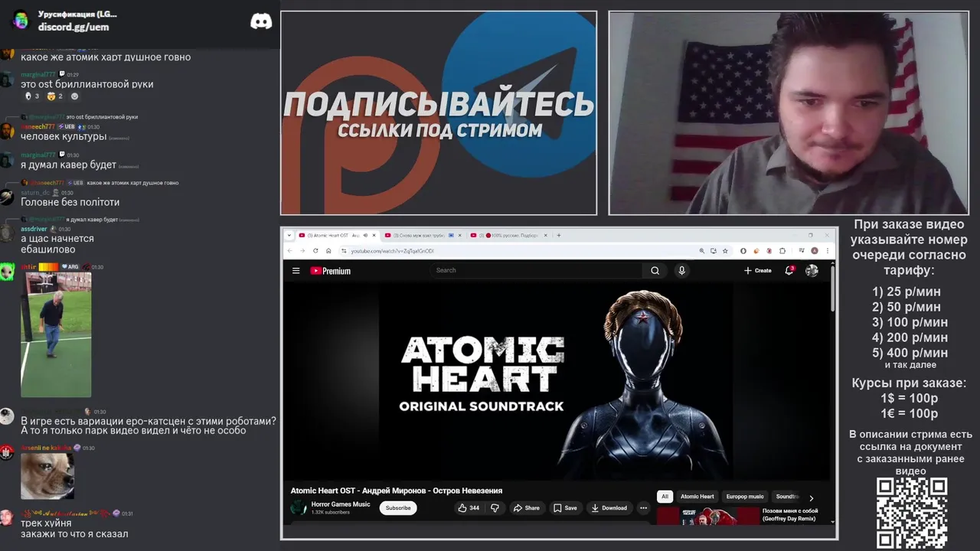This screenshot has width=980, height=551.
Task: Click the browser forward arrow
Action: click(x=302, y=251)
